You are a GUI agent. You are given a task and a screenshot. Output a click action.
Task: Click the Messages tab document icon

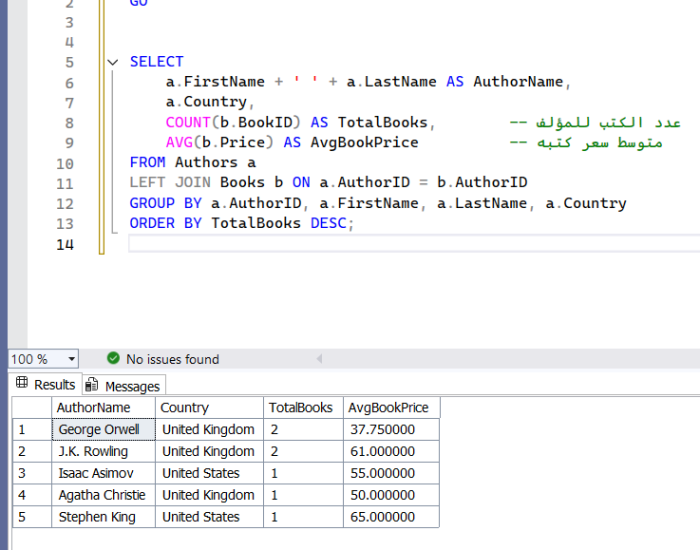(92, 385)
